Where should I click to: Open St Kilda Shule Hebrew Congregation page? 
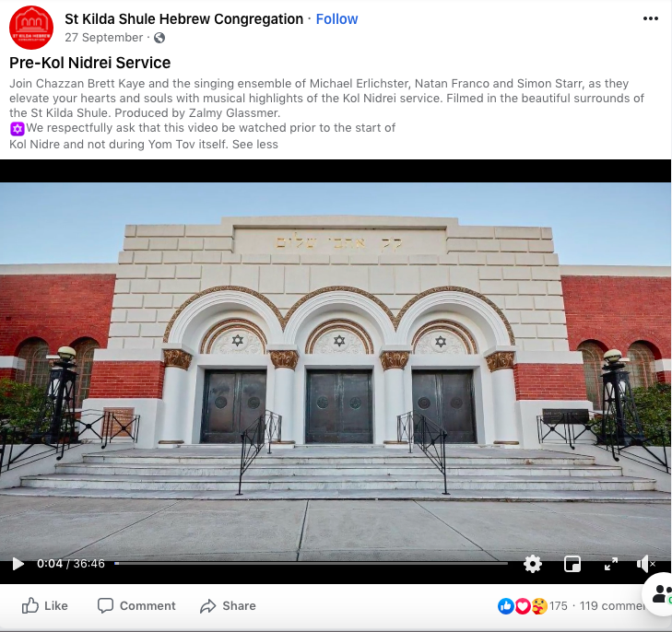point(183,18)
